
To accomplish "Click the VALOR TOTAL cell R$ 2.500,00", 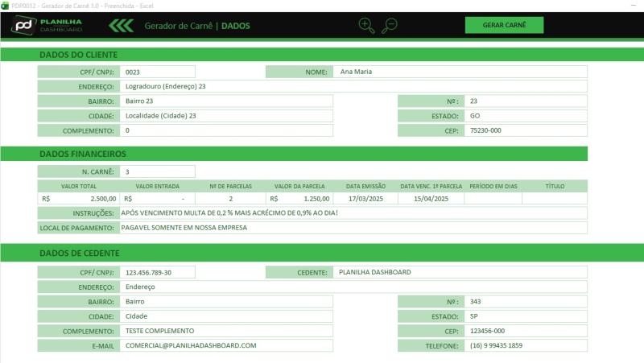I will 79,198.
